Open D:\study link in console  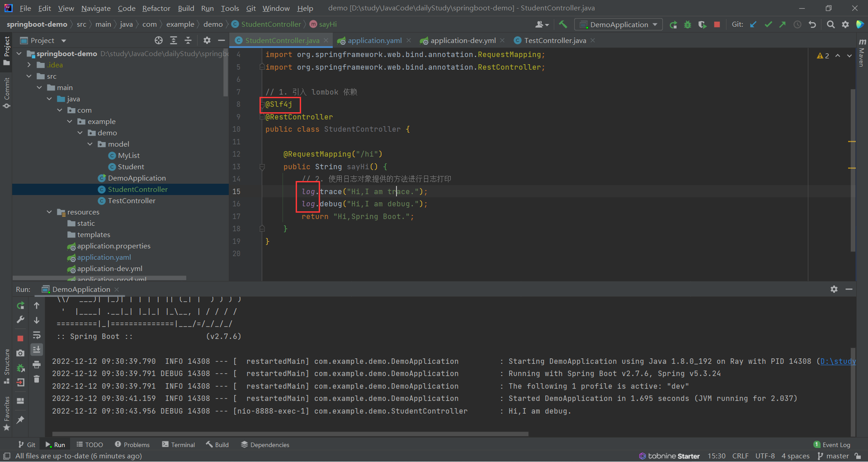[838, 361]
